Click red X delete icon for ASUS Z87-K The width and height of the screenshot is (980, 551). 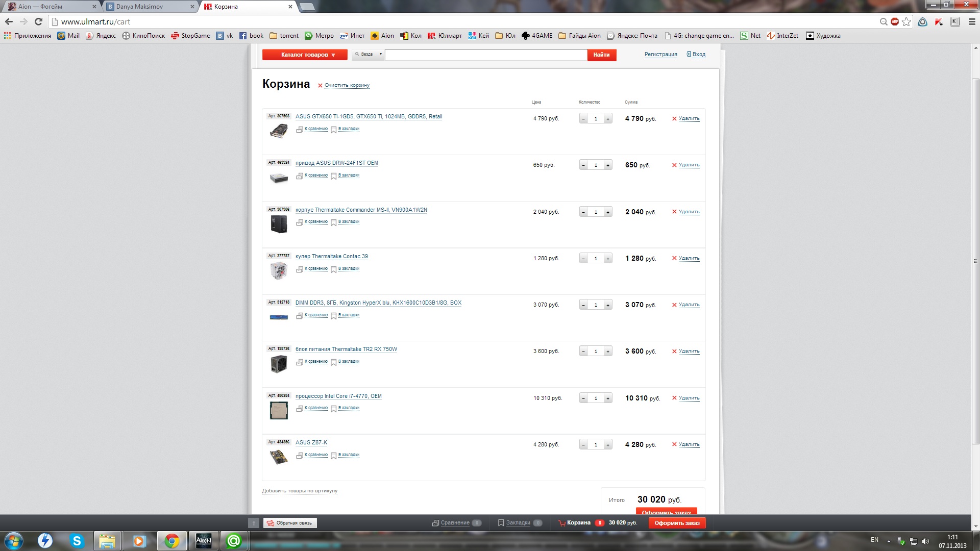674,444
